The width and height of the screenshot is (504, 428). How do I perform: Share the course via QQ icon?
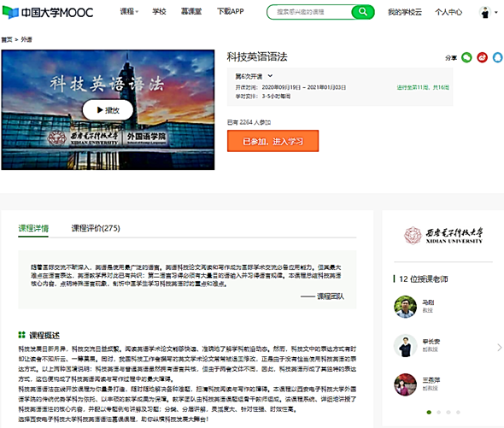point(497,57)
